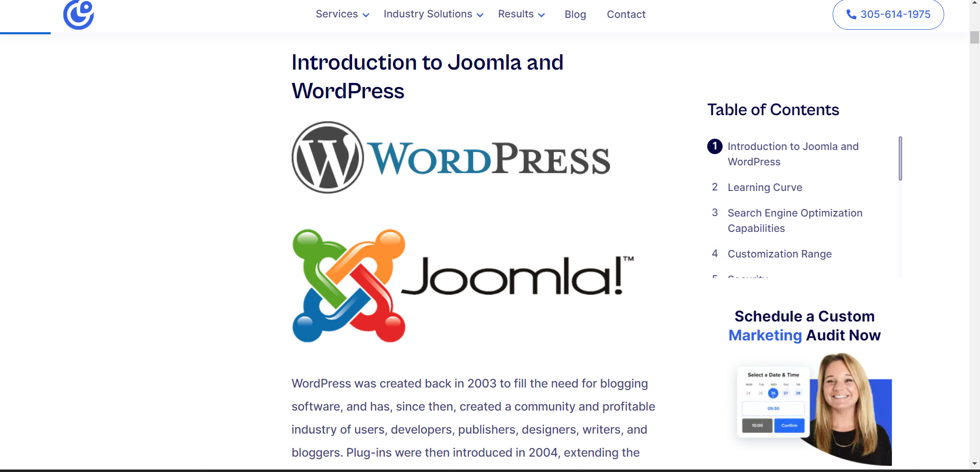Image resolution: width=980 pixels, height=472 pixels.
Task: Click the Schedule a Custom Marketing Audit Now heading
Action: [x=804, y=326]
